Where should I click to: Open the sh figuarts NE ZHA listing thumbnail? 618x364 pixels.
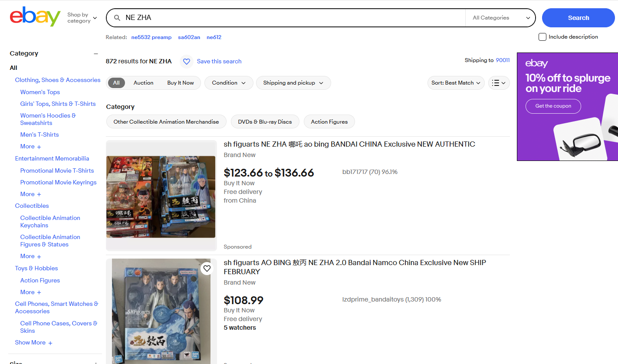[x=161, y=196]
